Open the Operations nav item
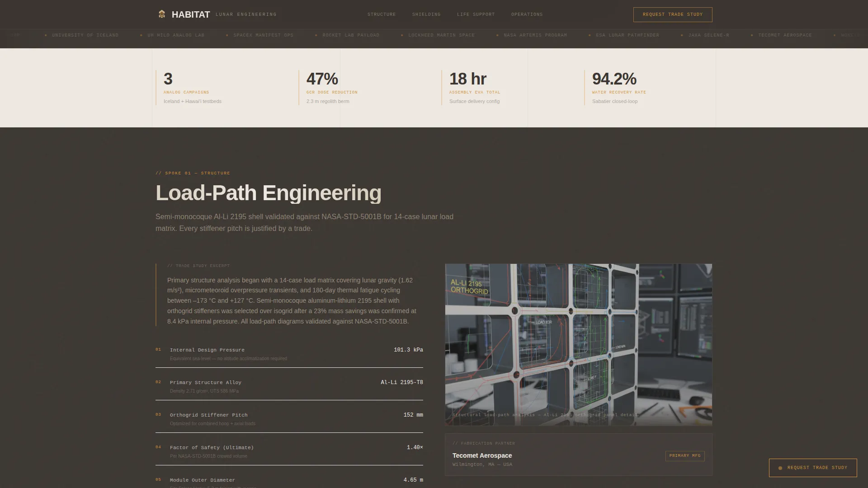Image resolution: width=868 pixels, height=488 pixels. (527, 14)
